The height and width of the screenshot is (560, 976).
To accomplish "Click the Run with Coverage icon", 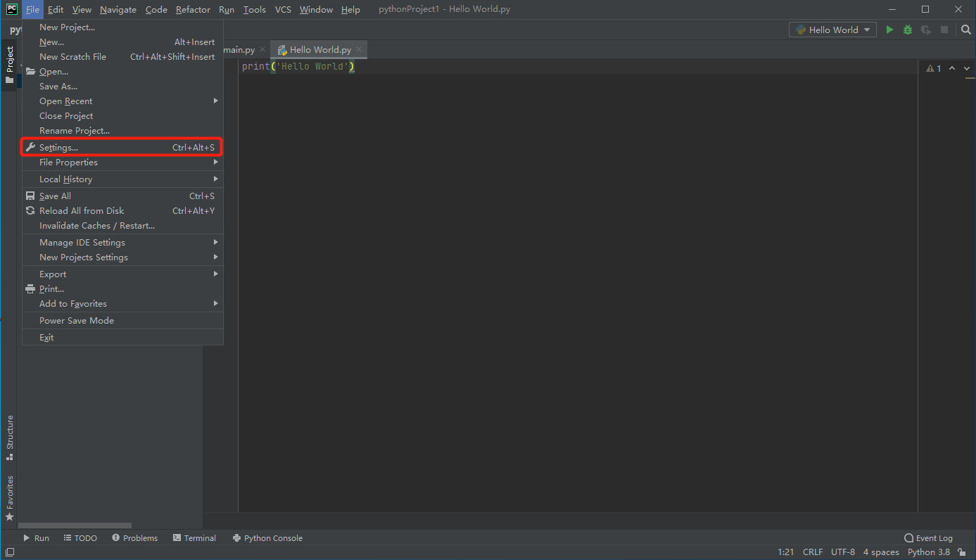I will click(x=926, y=30).
